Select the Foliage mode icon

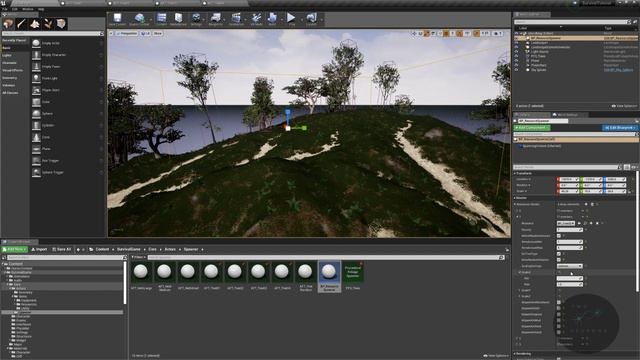(48, 24)
